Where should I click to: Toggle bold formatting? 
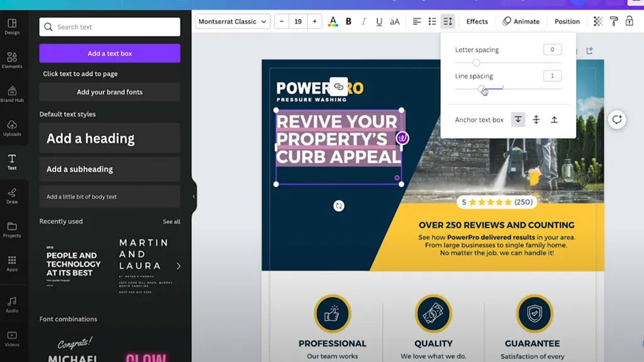point(348,21)
